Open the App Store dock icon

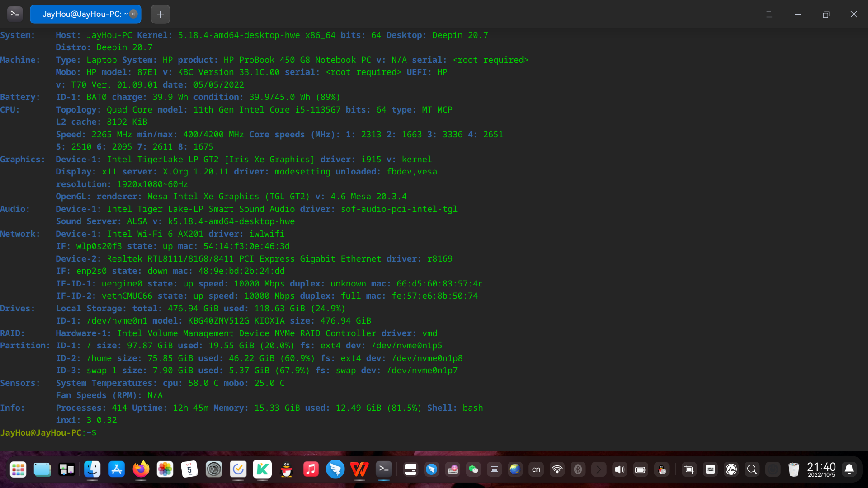(x=117, y=469)
